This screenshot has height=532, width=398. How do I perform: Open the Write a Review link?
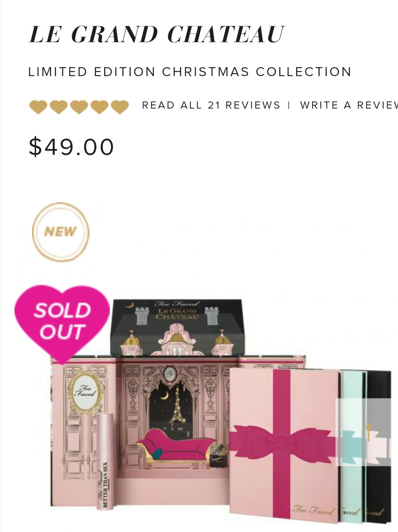[x=349, y=105]
